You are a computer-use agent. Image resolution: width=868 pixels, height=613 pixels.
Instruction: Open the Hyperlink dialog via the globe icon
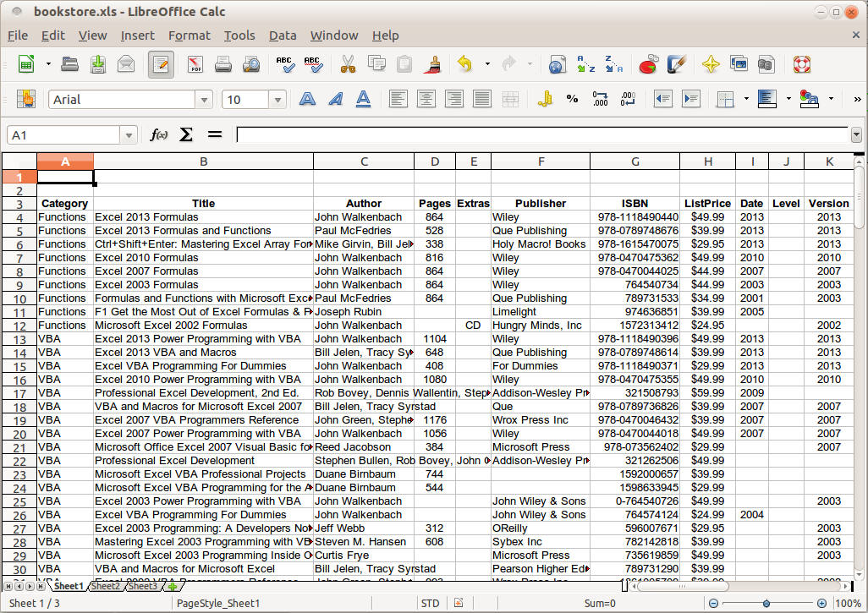click(557, 64)
